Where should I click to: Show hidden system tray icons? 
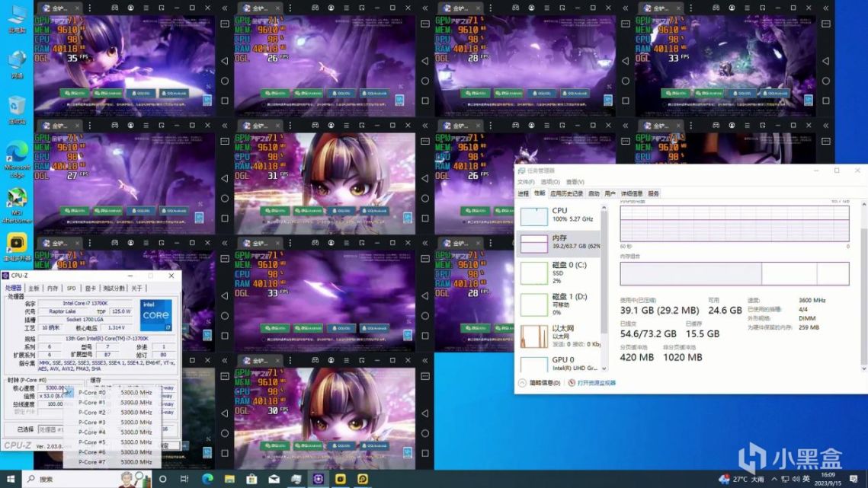pos(774,479)
